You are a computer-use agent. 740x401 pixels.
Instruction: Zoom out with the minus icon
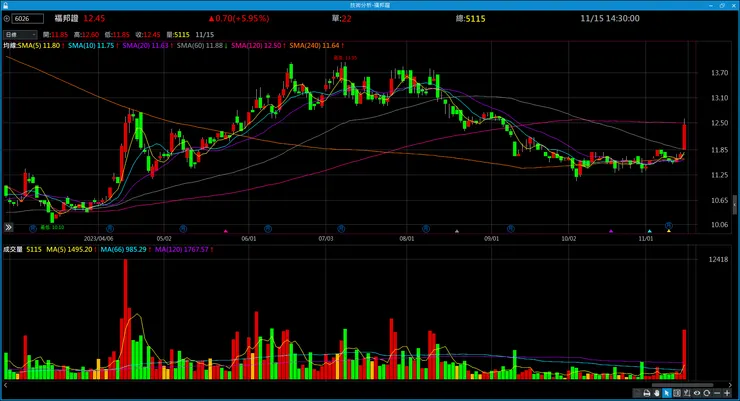coord(717,393)
